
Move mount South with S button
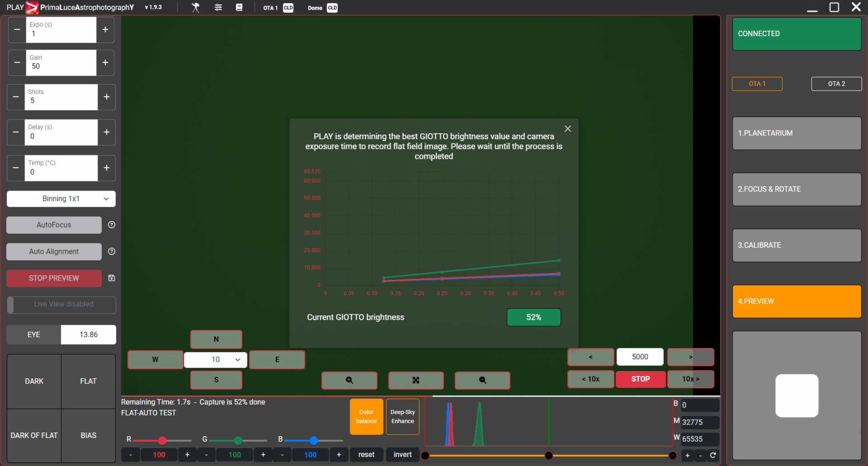216,380
